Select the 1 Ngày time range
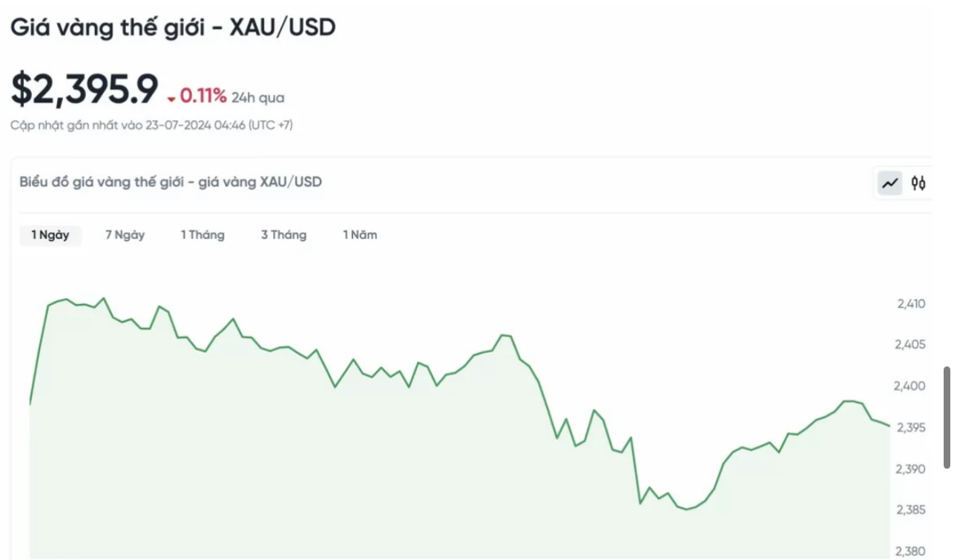 tap(50, 235)
